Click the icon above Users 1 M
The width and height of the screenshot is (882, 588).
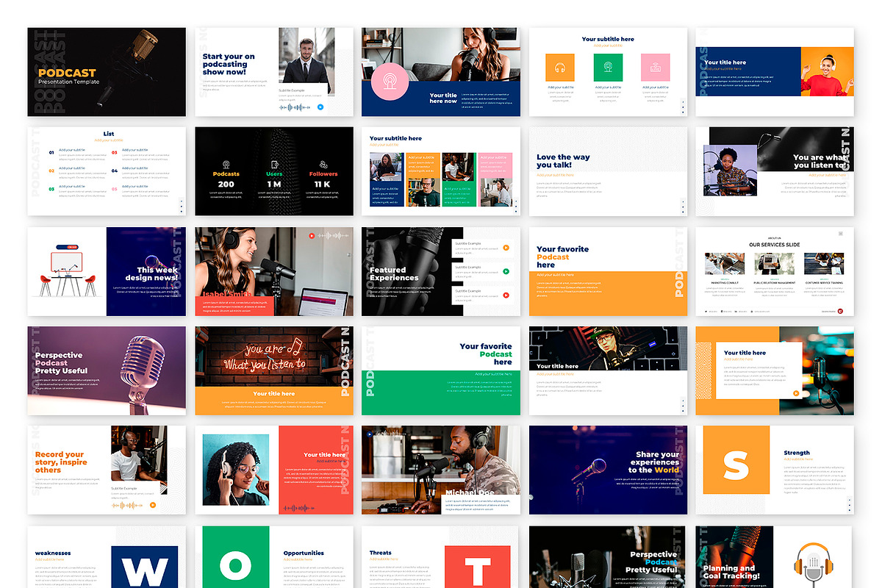(274, 165)
